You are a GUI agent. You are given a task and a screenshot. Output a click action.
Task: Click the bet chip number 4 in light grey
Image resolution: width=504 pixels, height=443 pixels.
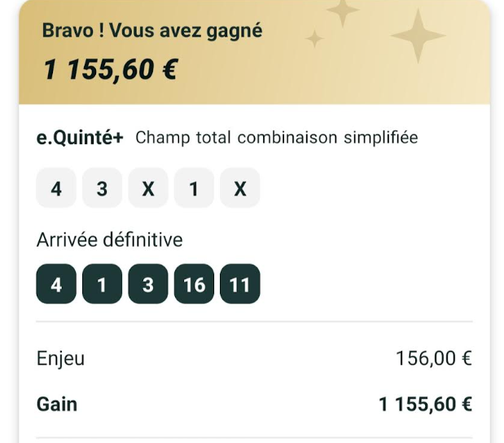[56, 189]
